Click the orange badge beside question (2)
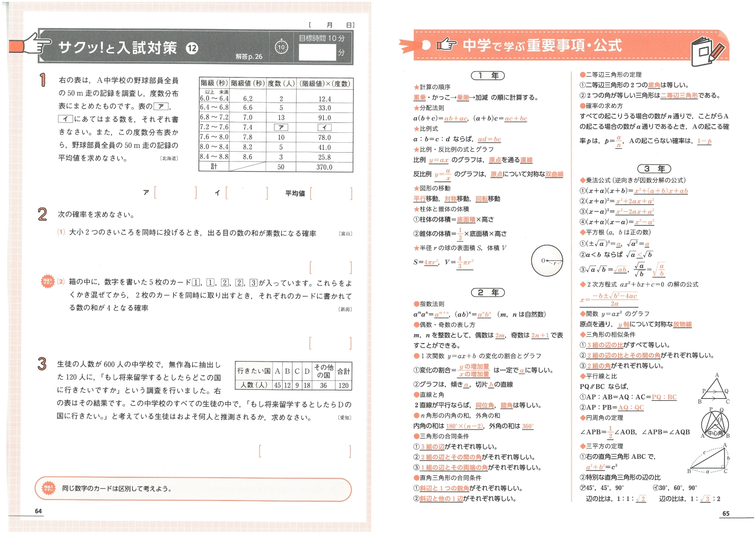 pyautogui.click(x=48, y=282)
